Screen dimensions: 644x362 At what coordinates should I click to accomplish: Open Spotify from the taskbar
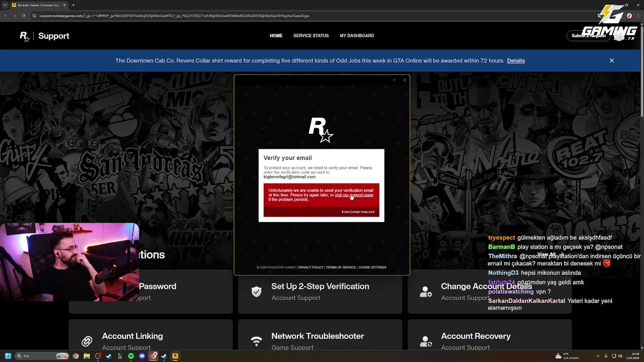[131, 356]
